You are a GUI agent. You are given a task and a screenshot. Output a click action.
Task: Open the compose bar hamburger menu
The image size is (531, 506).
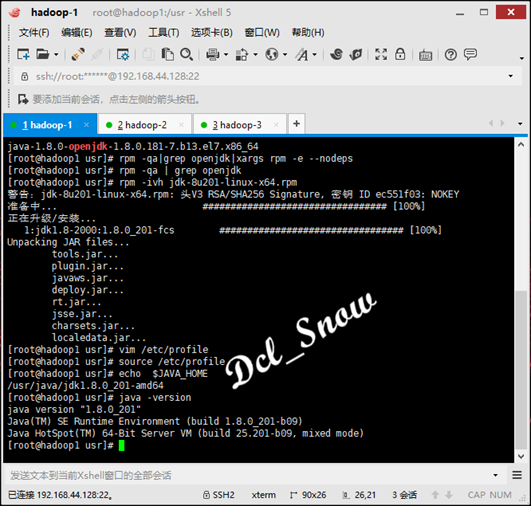(x=517, y=475)
